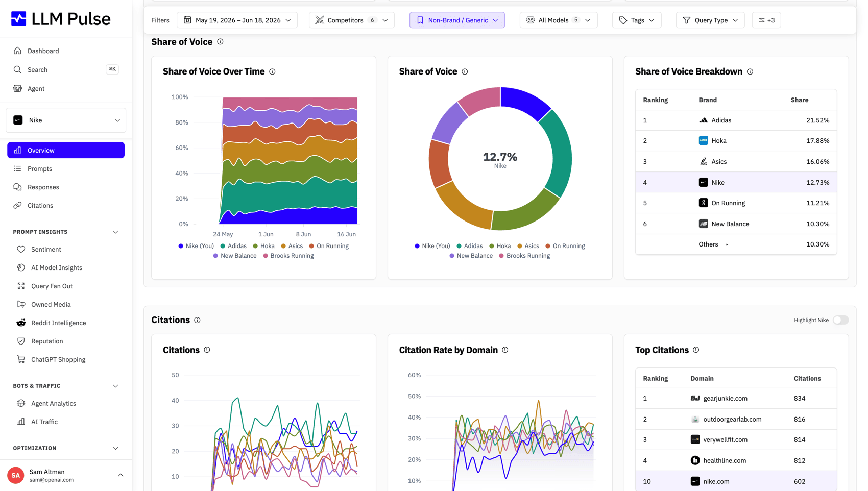Open the Nike brand selector dropdown
Screen dimensions: 868x491
(66, 120)
